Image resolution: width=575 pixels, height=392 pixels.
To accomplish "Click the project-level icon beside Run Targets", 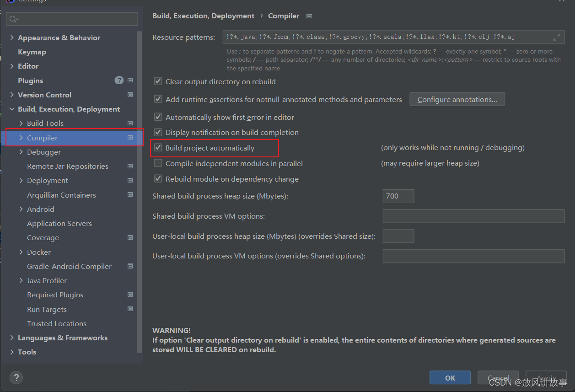I will 130,309.
